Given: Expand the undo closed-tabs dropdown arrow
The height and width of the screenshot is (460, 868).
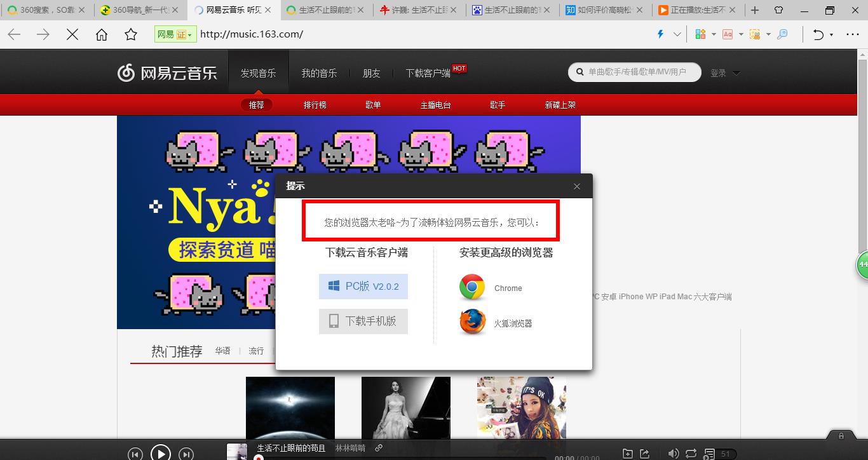Looking at the screenshot, I should [832, 34].
